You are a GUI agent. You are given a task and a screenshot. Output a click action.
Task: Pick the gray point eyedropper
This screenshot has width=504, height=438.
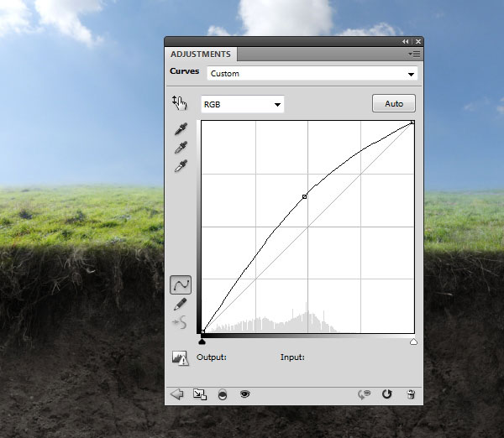click(181, 147)
